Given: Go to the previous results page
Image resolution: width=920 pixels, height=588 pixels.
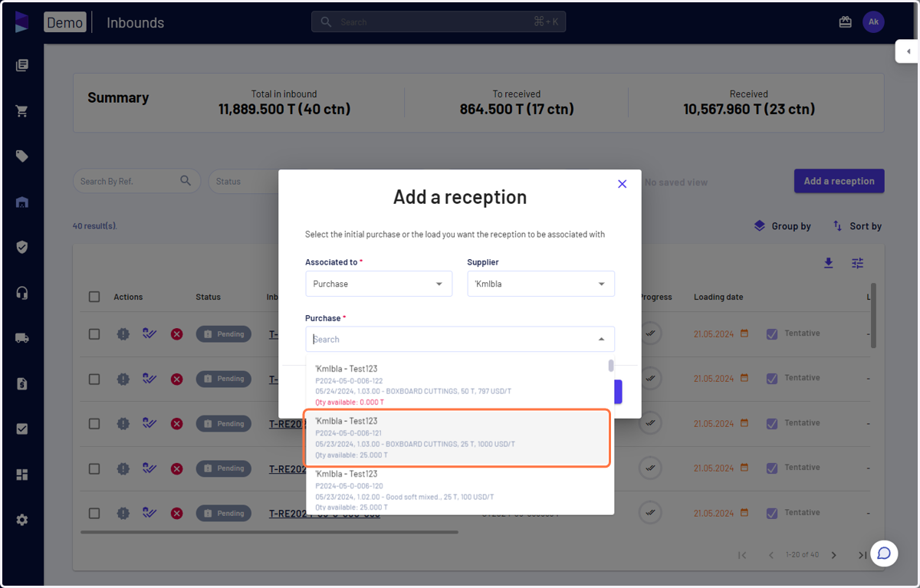Looking at the screenshot, I should pyautogui.click(x=771, y=555).
